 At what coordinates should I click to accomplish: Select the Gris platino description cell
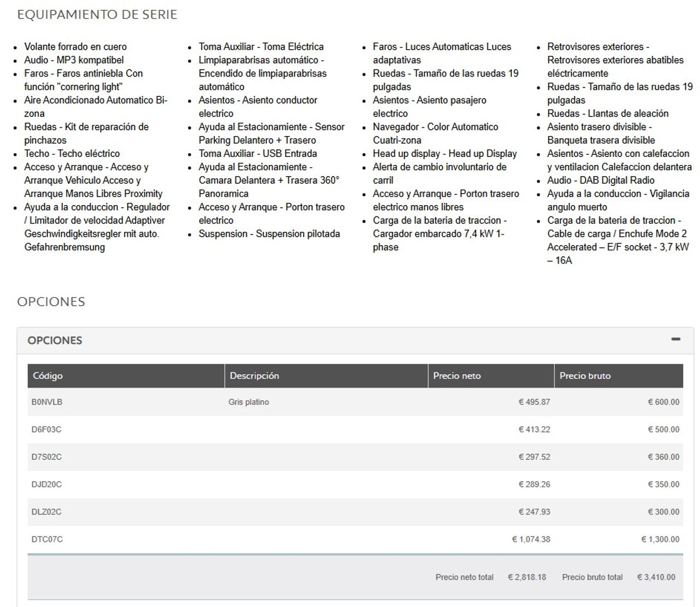tap(249, 402)
